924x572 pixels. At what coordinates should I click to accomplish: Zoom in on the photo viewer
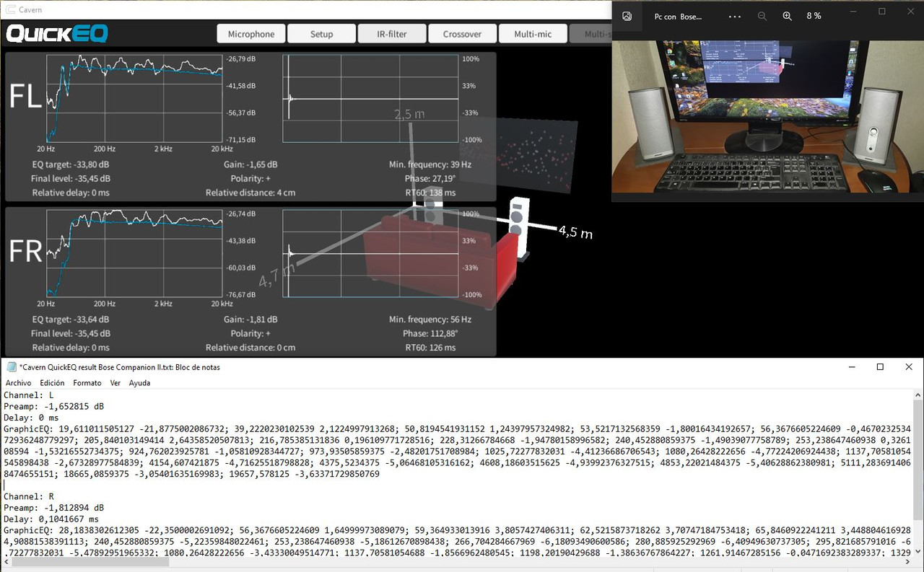click(787, 16)
